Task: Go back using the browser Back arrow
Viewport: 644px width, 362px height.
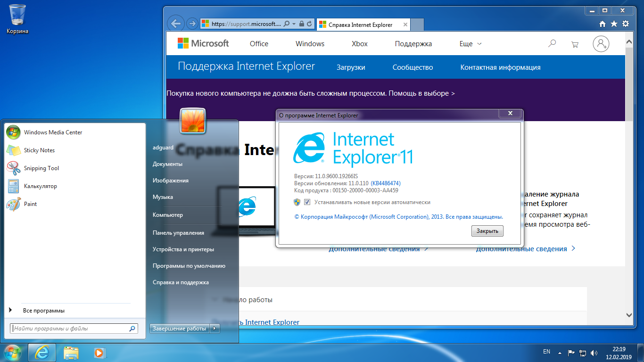Action: click(x=175, y=24)
